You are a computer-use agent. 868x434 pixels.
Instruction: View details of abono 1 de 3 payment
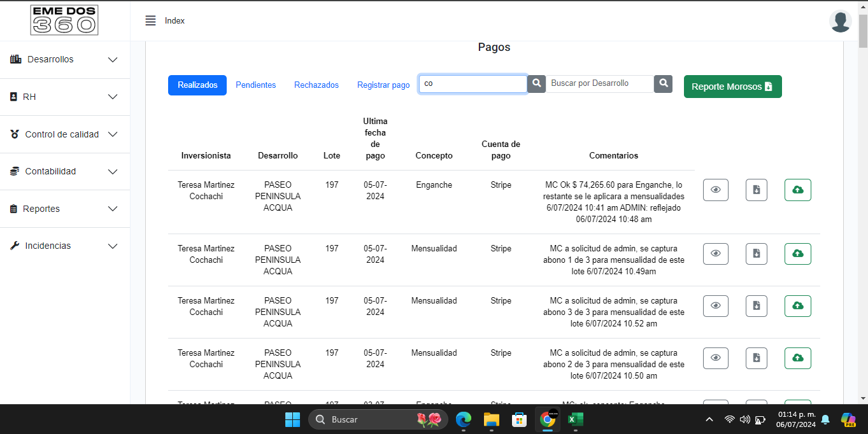(715, 253)
